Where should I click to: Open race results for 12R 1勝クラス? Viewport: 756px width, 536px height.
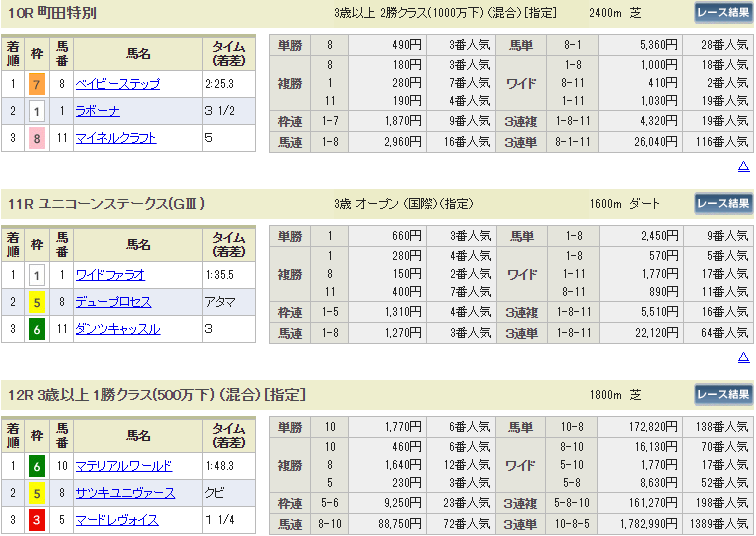tap(723, 395)
